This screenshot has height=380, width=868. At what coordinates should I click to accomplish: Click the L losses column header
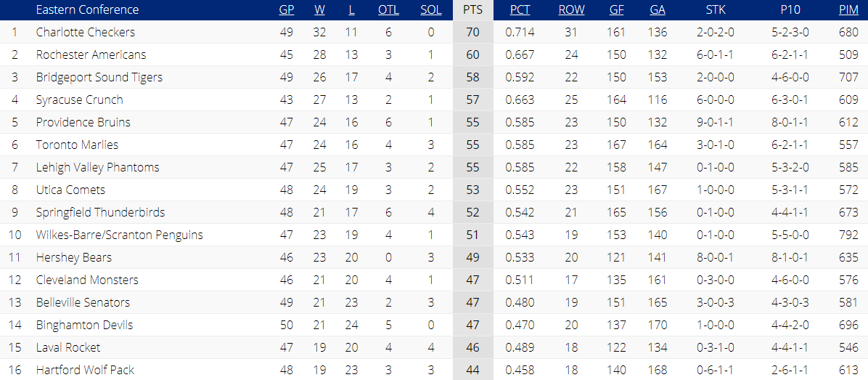tap(351, 10)
